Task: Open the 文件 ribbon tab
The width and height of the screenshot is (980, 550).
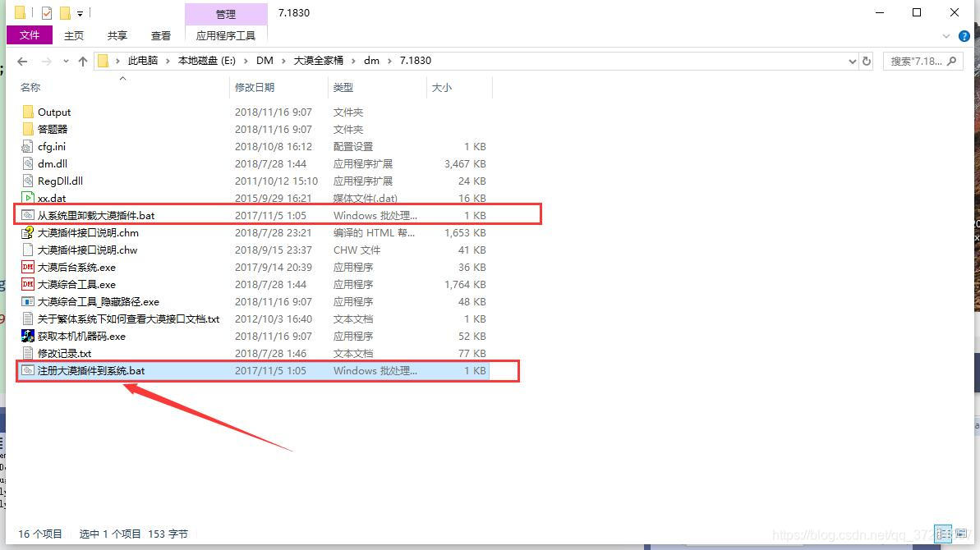Action: coord(30,35)
